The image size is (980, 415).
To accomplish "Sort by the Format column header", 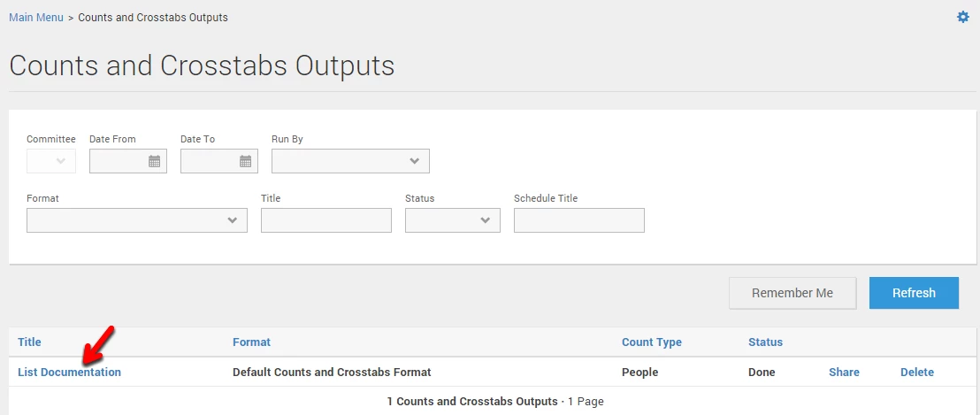I will (x=252, y=342).
